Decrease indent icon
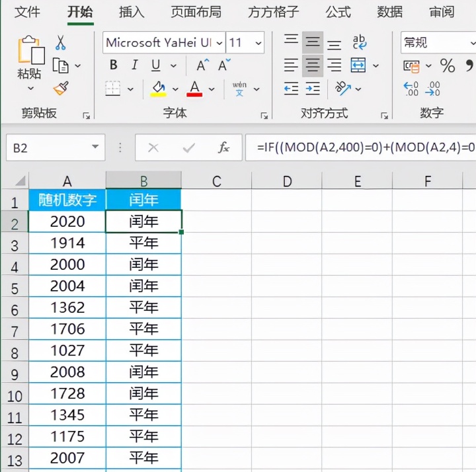 pos(291,89)
